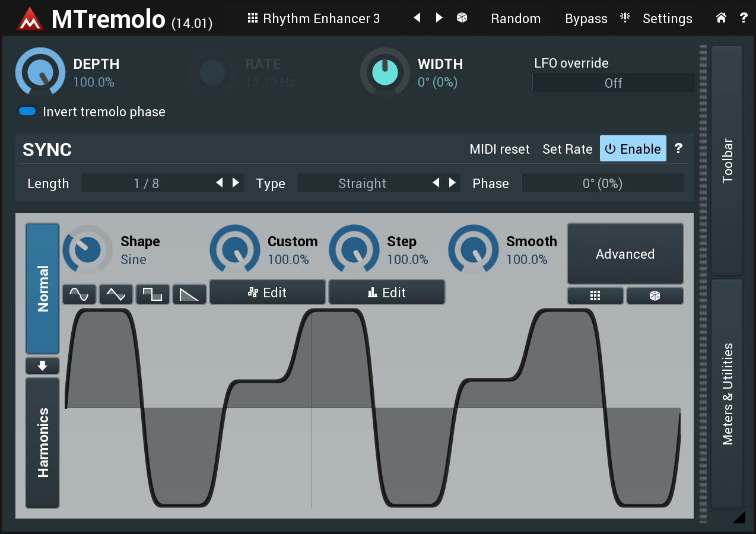The image size is (756, 534).
Task: Adjust the WIDTH knob
Action: pos(385,72)
